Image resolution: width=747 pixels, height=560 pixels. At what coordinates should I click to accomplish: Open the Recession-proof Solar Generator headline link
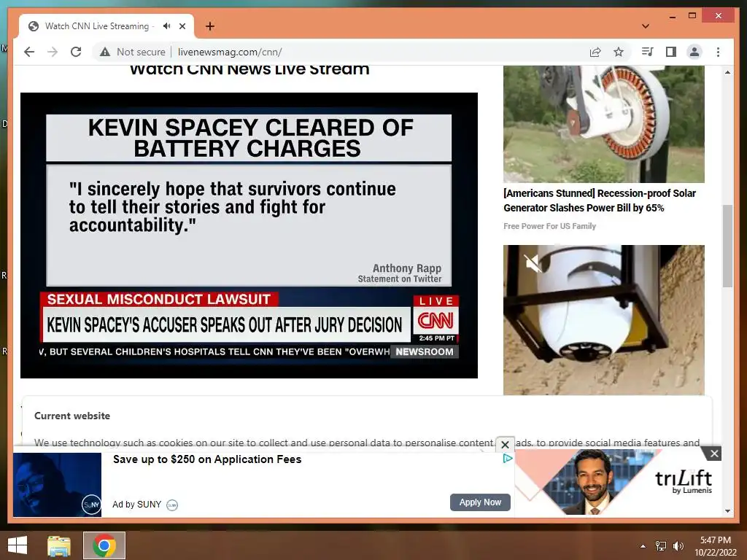[x=600, y=201]
